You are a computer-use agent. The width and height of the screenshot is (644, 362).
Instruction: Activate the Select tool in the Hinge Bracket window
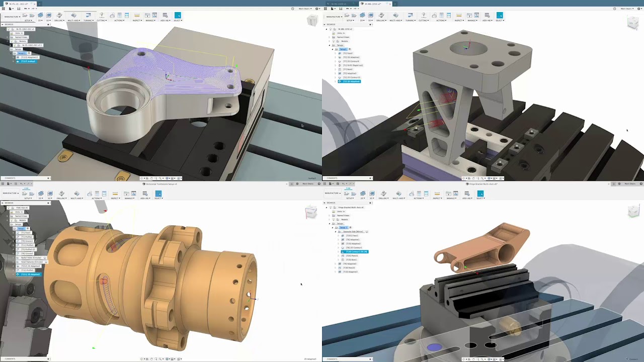pos(480,194)
